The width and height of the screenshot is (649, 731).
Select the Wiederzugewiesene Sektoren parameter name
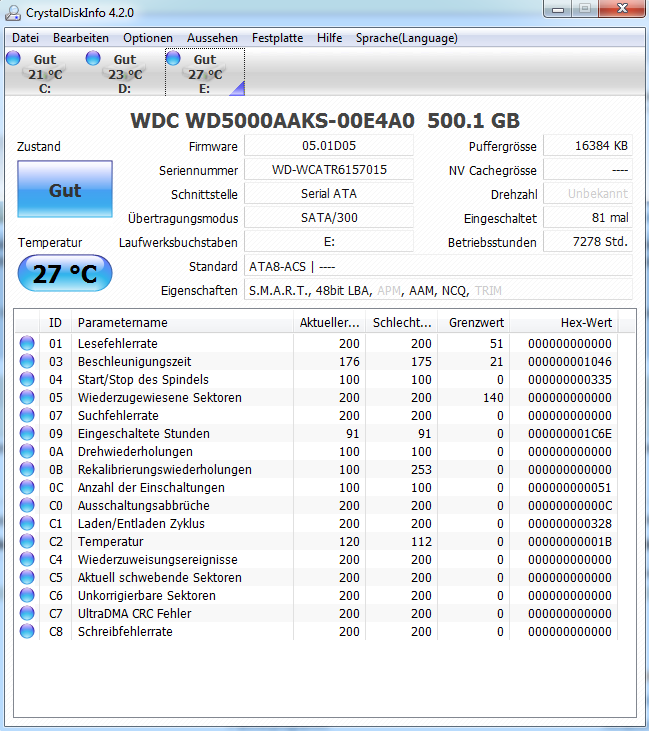click(x=159, y=398)
